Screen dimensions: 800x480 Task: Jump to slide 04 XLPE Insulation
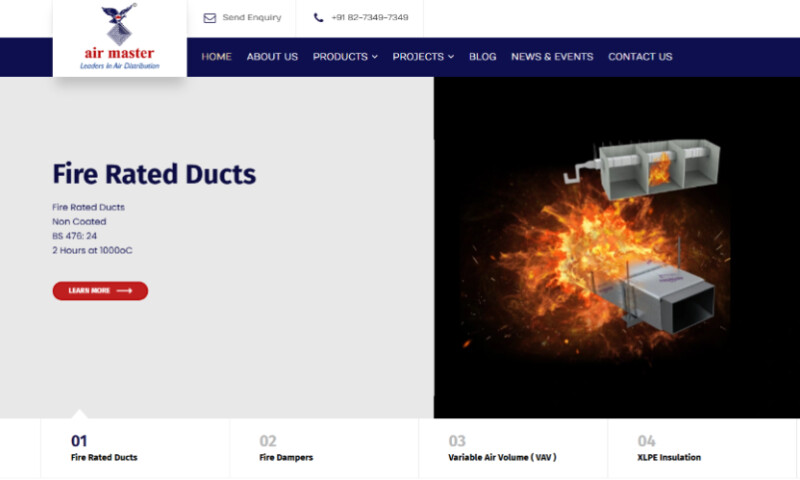[x=669, y=448]
